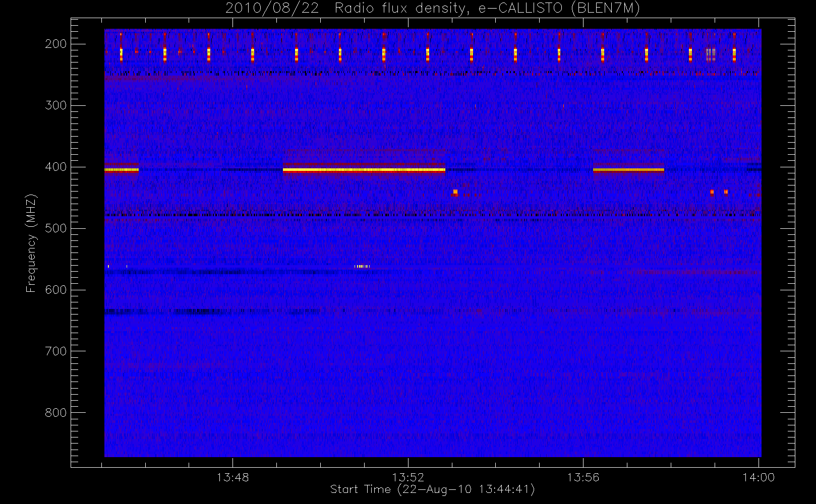Click the 13:56 time tick label

click(583, 477)
